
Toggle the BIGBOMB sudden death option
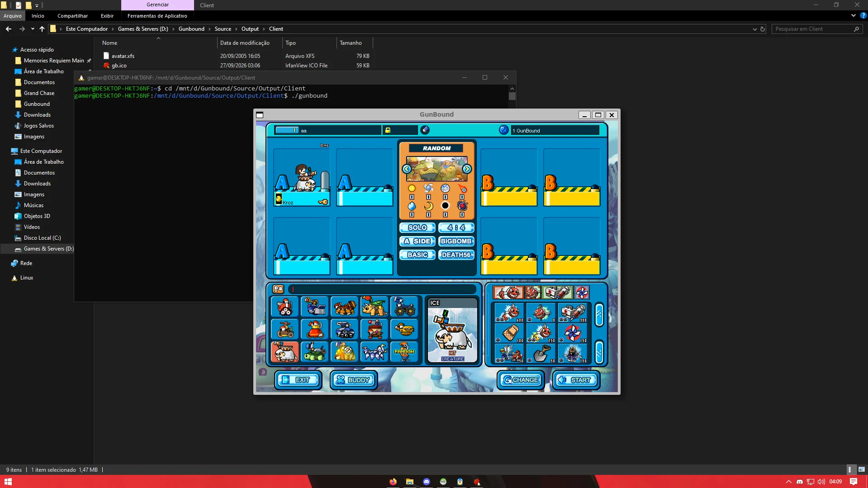pos(456,241)
